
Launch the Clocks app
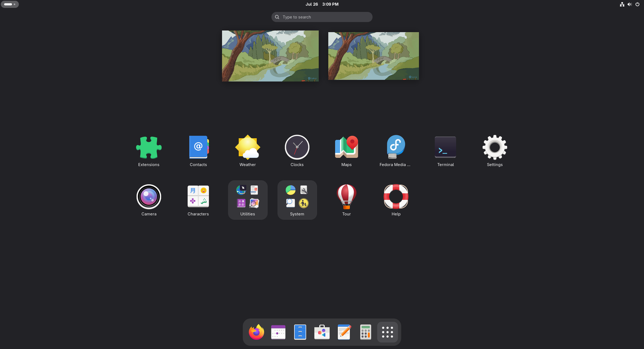pyautogui.click(x=297, y=151)
